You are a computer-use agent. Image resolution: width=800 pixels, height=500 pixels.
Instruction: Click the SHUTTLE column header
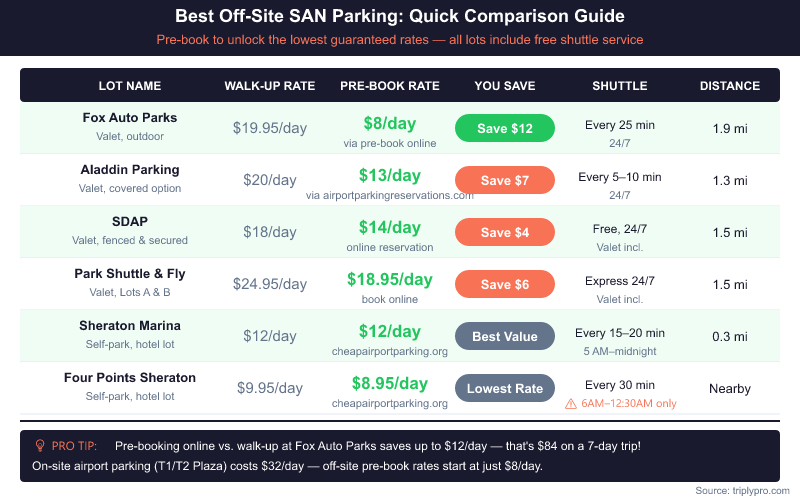[x=620, y=86]
